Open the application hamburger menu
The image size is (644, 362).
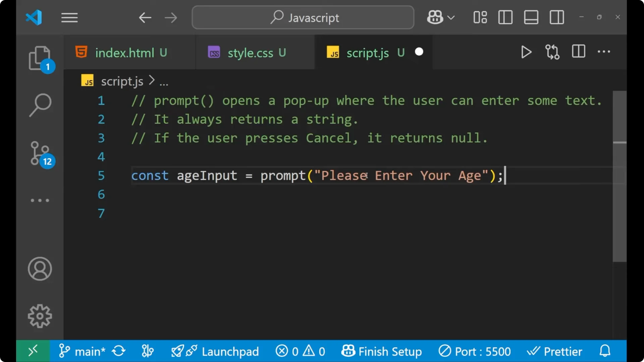pos(69,17)
